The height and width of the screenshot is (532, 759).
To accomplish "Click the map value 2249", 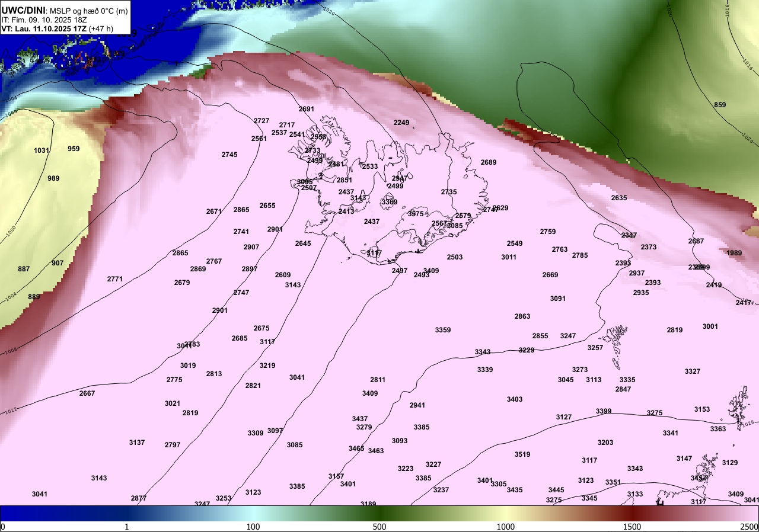I will [x=401, y=123].
